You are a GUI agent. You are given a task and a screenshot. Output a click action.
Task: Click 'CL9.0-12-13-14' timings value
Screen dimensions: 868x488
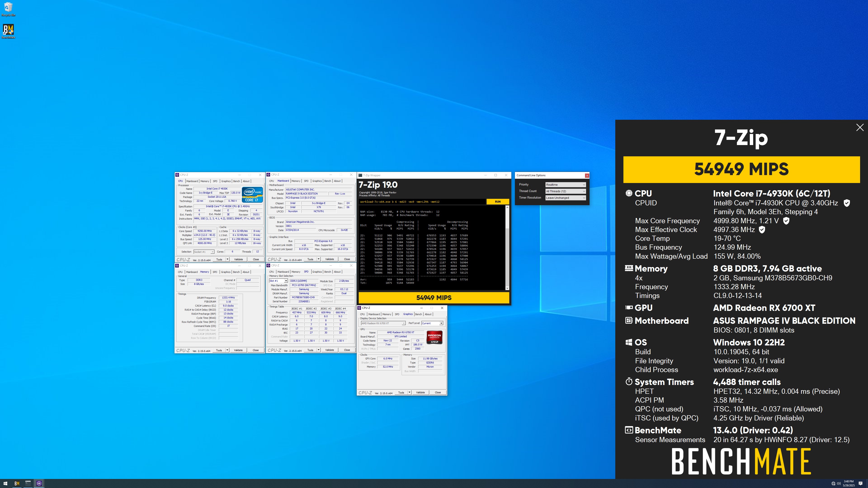tap(737, 295)
